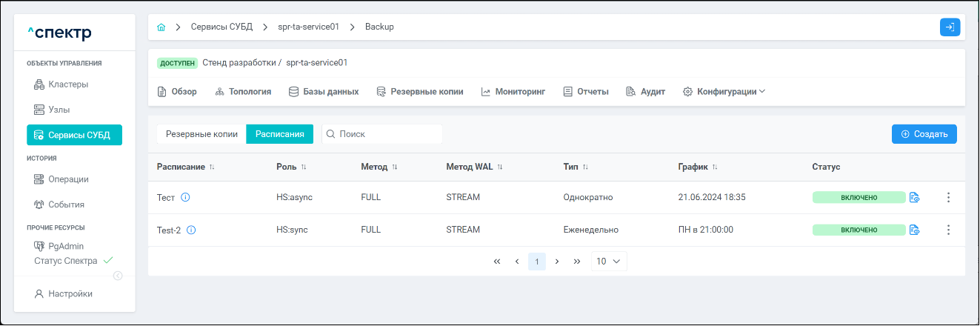Expand the Конфигурации dropdown
Screen dimensions: 980x326
click(724, 92)
